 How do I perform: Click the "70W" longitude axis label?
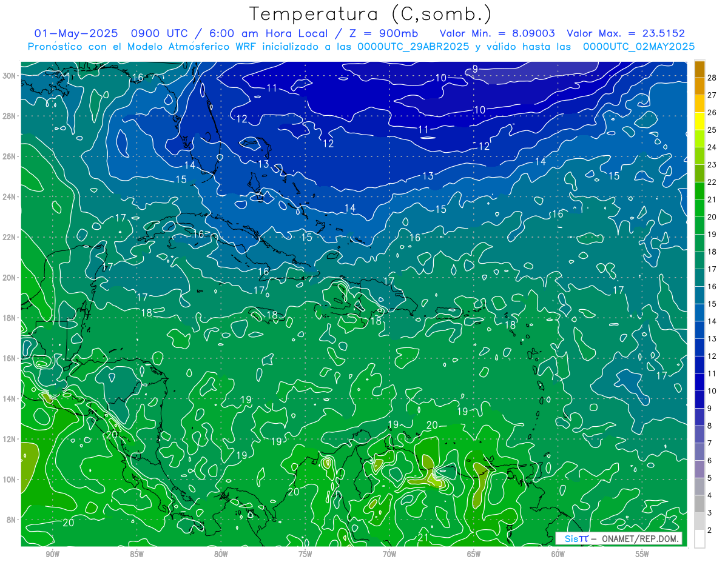tap(389, 554)
